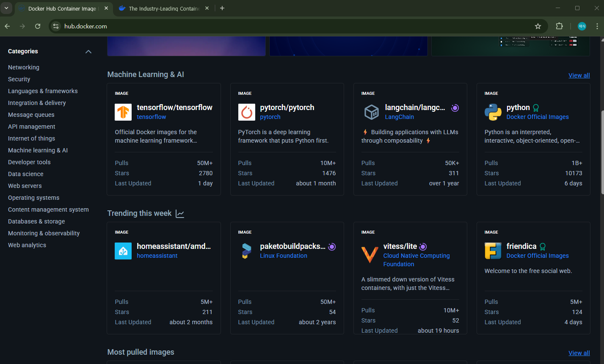Open a new browser tab
The width and height of the screenshot is (604, 364).
click(x=222, y=8)
